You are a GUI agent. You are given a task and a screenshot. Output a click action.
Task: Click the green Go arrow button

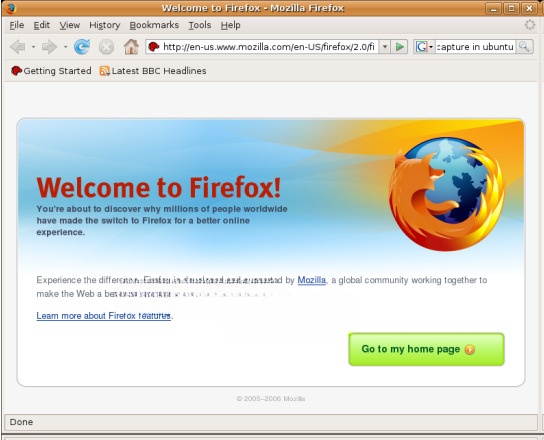(399, 46)
